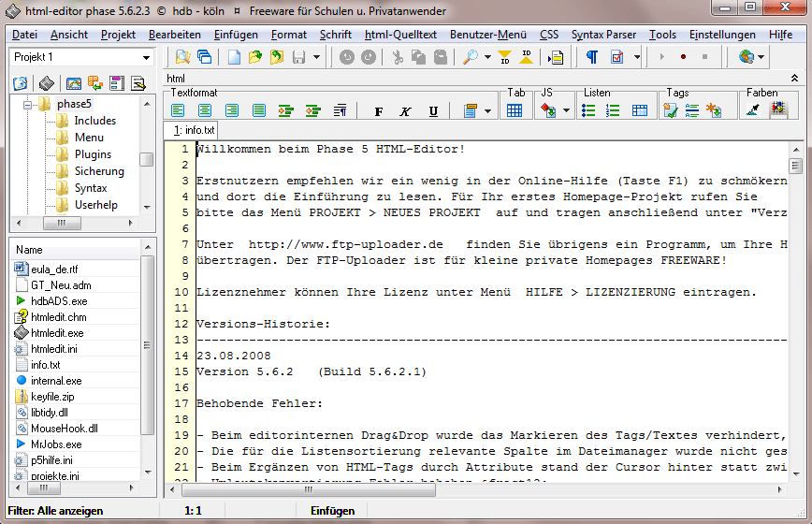Image resolution: width=812 pixels, height=524 pixels.
Task: Click the editor scroll down arrow
Action: [x=796, y=473]
